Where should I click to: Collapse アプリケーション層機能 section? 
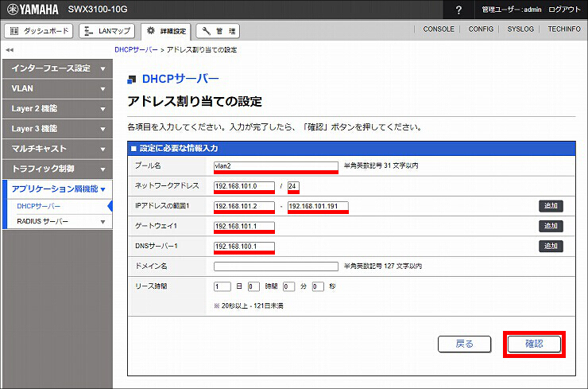pyautogui.click(x=58, y=189)
